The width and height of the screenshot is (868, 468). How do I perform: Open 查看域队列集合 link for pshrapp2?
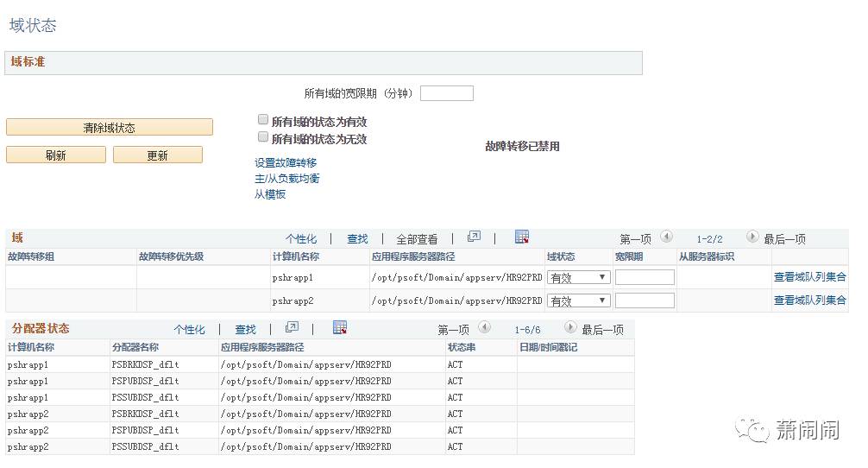pos(810,300)
